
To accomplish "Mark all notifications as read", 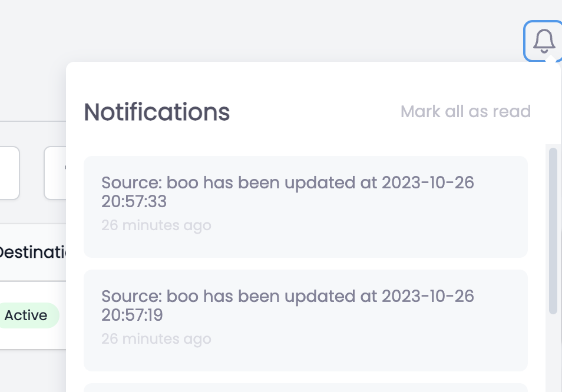I will click(x=465, y=111).
